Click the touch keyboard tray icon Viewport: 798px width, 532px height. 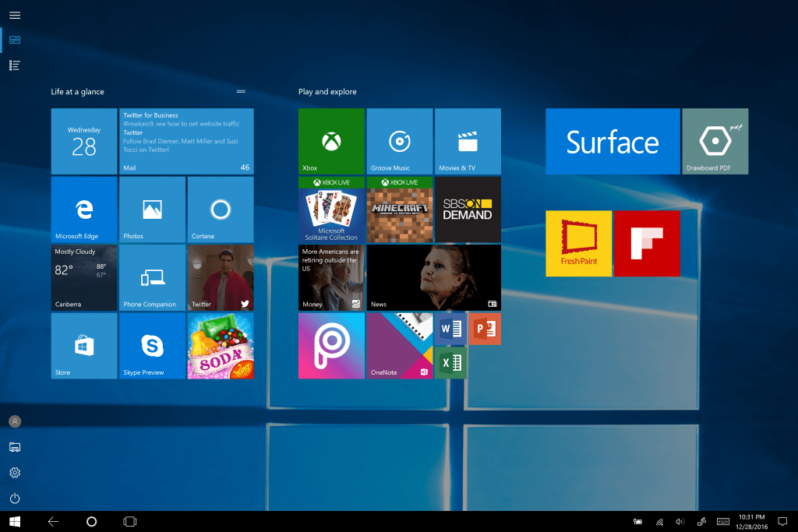722,521
